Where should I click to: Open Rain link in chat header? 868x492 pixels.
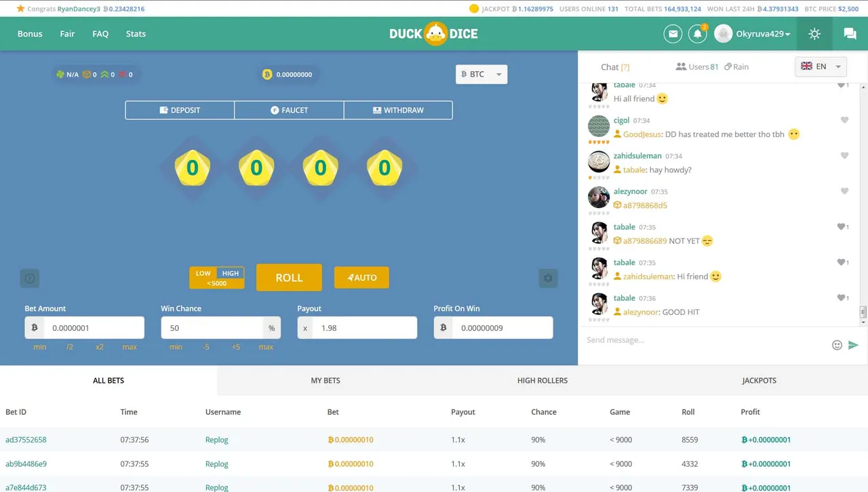pos(736,66)
